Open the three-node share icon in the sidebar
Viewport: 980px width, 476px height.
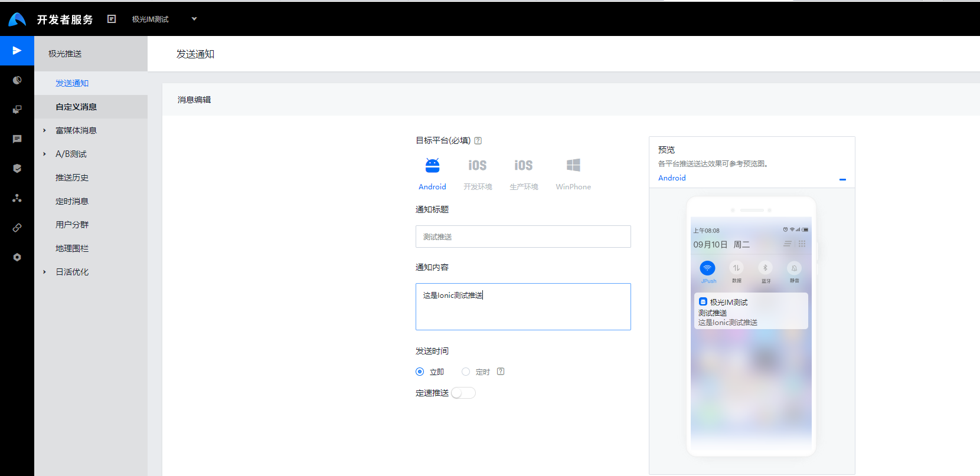pos(17,198)
